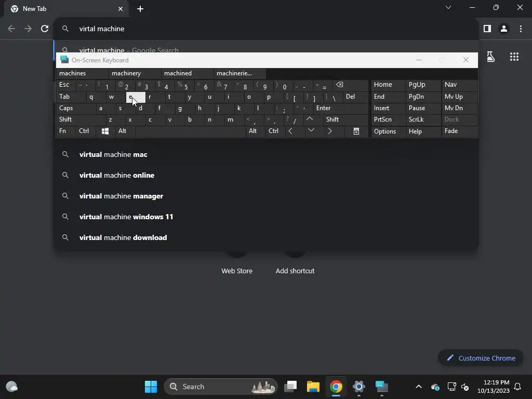Tap the Tab key on the On-Screen Keyboard
Screen dimensions: 532x399
[71, 97]
